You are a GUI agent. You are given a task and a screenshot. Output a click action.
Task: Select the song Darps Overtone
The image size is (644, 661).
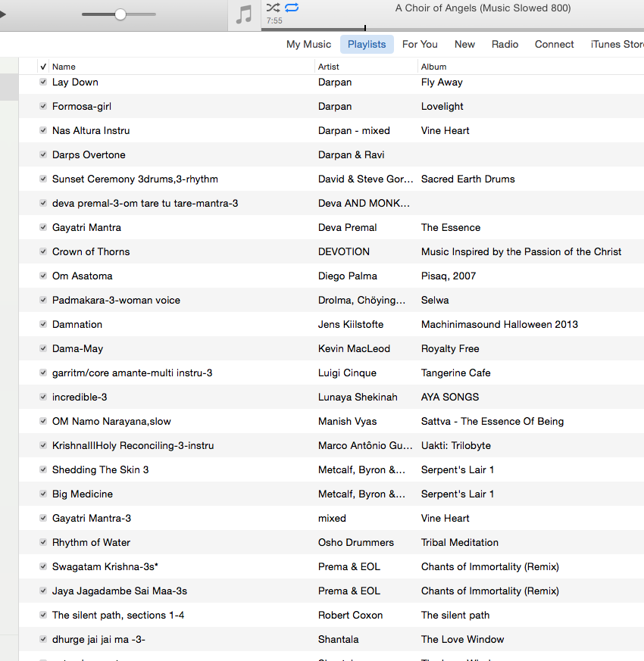[89, 154]
